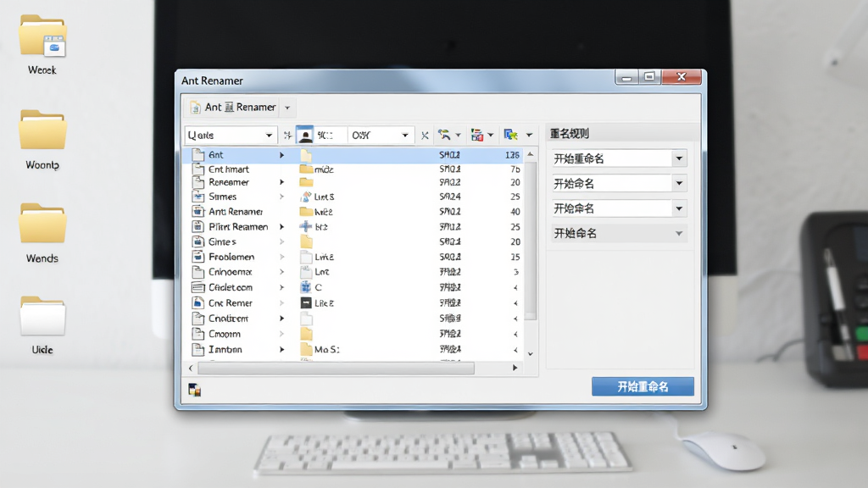The image size is (868, 488).
Task: Click the value 40 in the list
Action: 515,211
